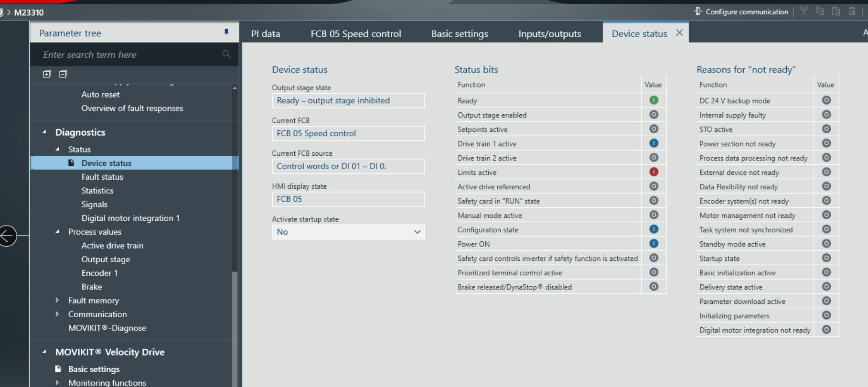Collapse the Diagnostics section
The image size is (868, 387).
(x=44, y=132)
